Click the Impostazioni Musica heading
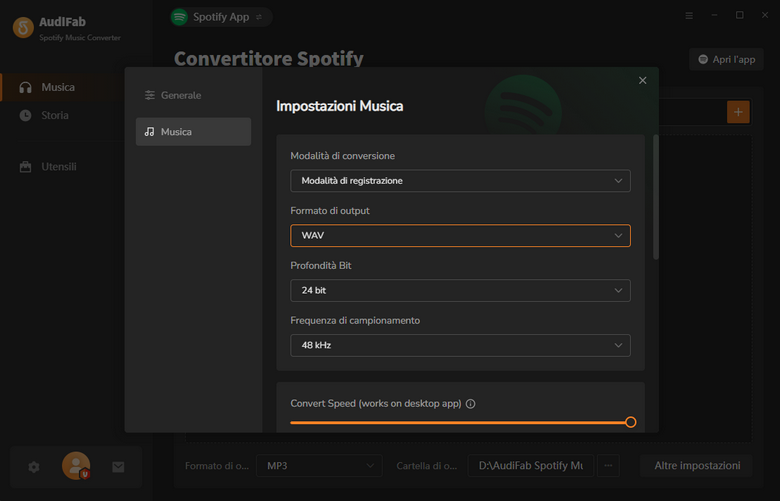The width and height of the screenshot is (780, 501). click(x=340, y=106)
